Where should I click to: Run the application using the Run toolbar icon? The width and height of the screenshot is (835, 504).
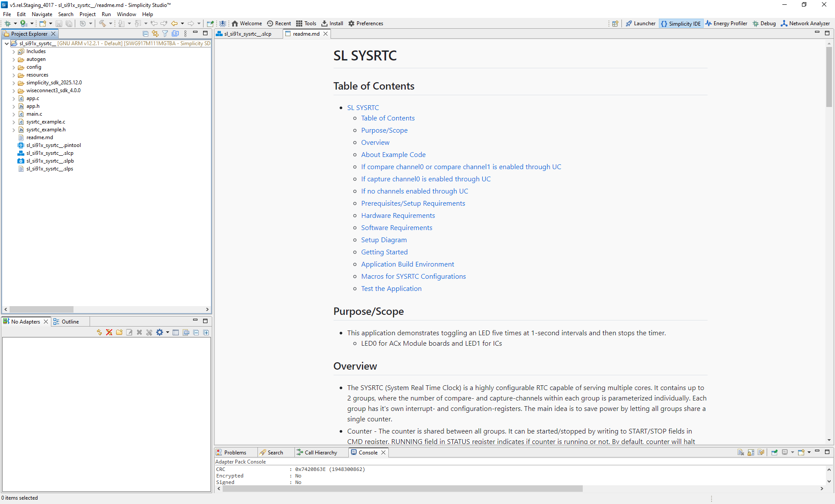tap(22, 23)
